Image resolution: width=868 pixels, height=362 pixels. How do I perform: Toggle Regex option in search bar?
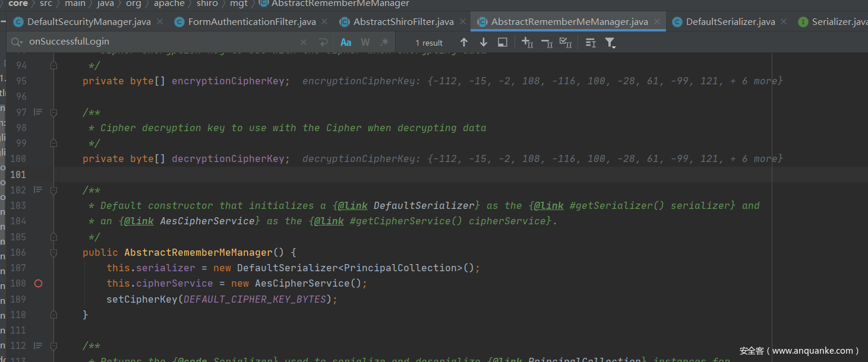pyautogui.click(x=384, y=42)
